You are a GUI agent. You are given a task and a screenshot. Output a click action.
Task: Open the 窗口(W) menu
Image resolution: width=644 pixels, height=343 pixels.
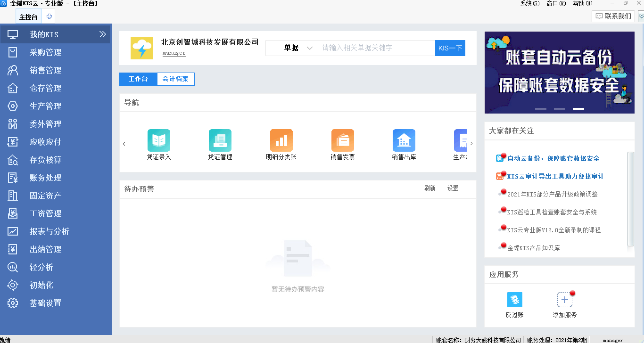click(556, 3)
